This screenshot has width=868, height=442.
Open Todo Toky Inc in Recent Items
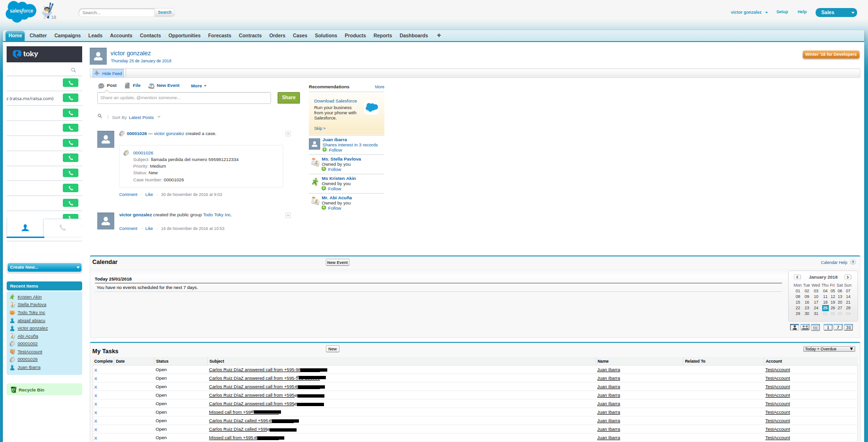coord(31,313)
